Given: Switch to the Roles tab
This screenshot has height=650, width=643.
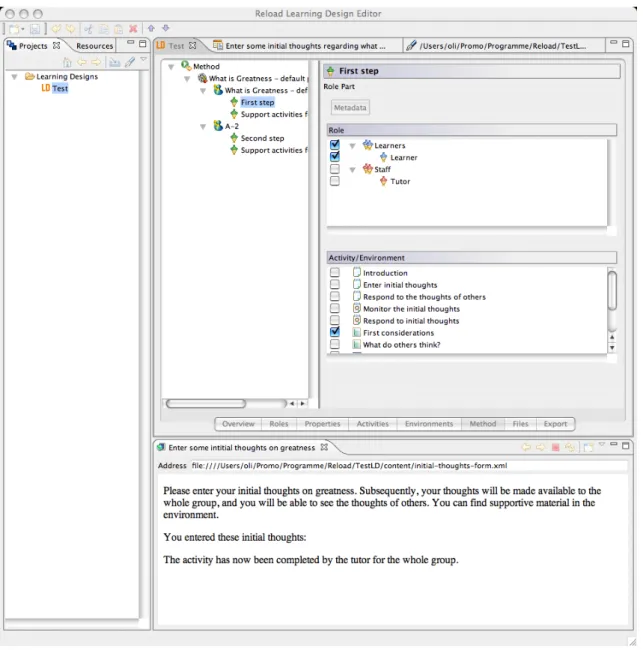Looking at the screenshot, I should 279,424.
